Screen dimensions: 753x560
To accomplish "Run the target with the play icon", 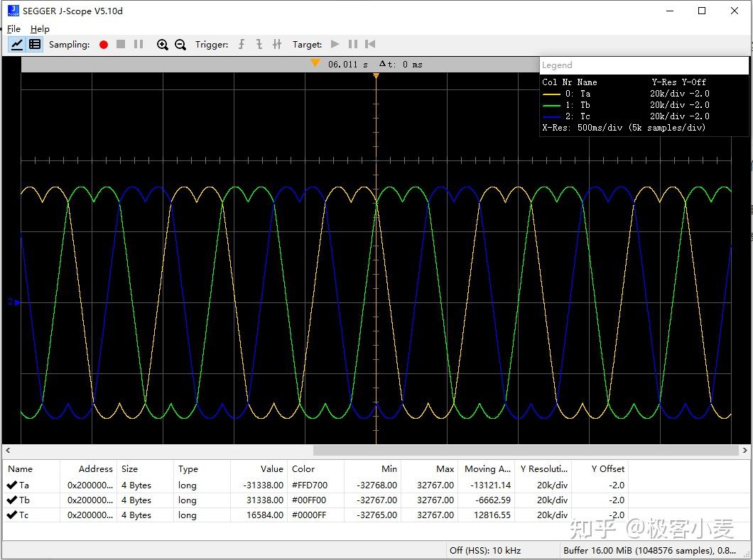I will pos(335,44).
